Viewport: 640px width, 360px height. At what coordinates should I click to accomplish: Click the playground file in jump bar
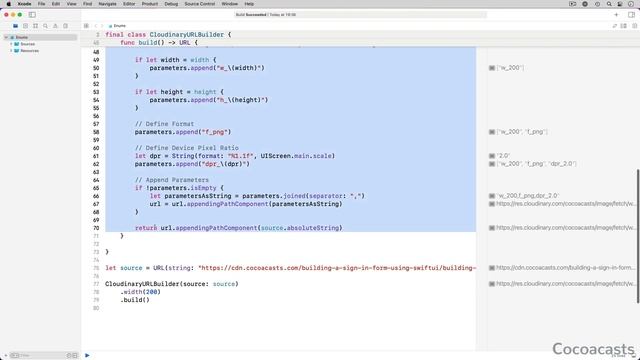tap(117, 26)
